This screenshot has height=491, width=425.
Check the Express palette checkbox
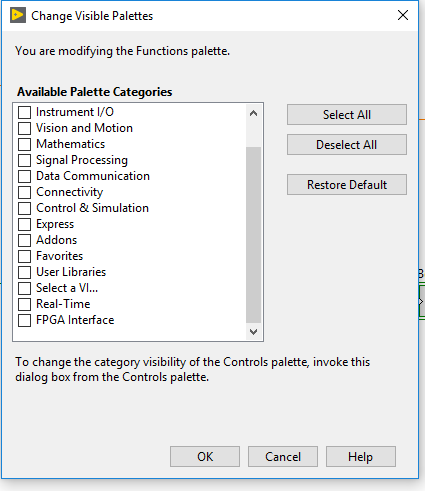tap(24, 224)
